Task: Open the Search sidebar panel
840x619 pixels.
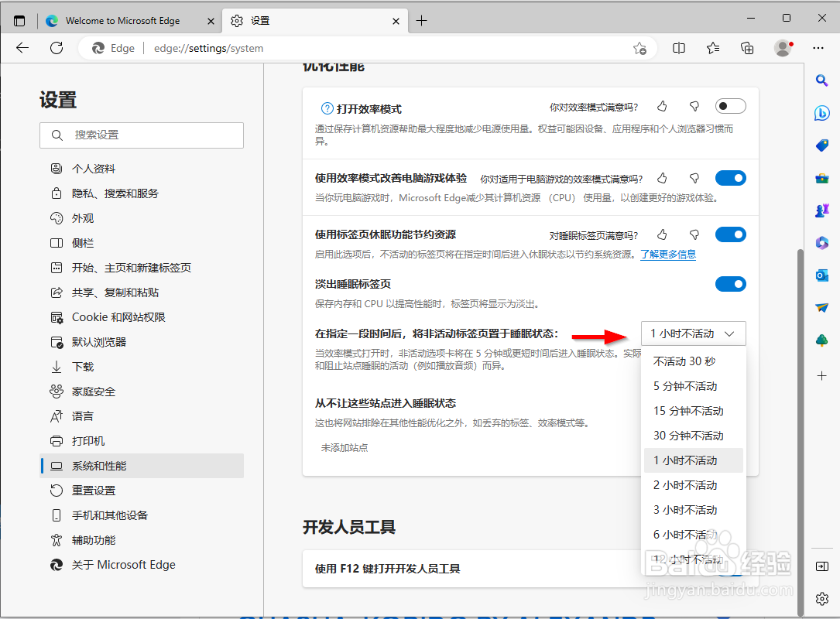Action: (822, 80)
